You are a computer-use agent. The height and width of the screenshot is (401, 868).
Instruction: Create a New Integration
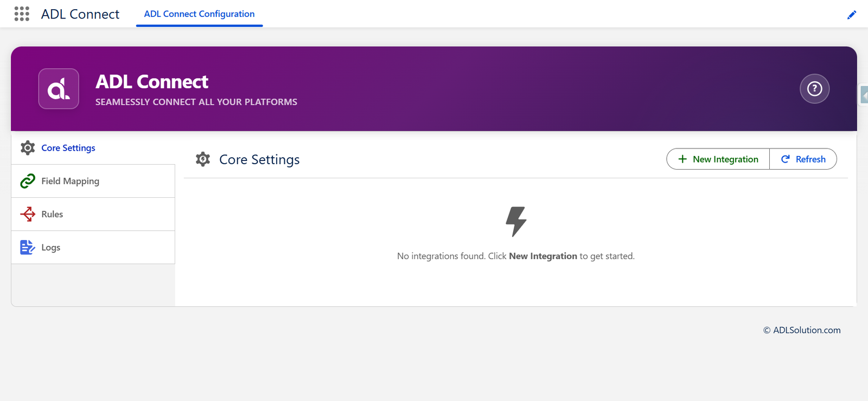coord(718,159)
